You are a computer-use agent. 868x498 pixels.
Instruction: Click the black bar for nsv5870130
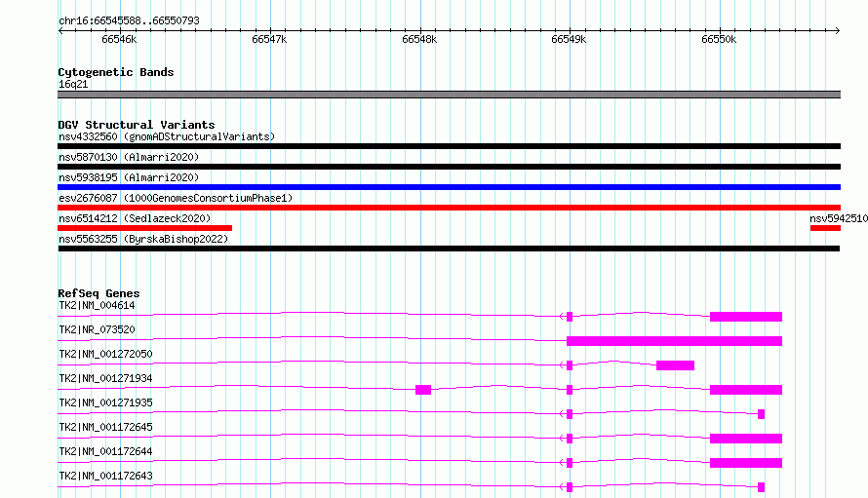click(449, 167)
